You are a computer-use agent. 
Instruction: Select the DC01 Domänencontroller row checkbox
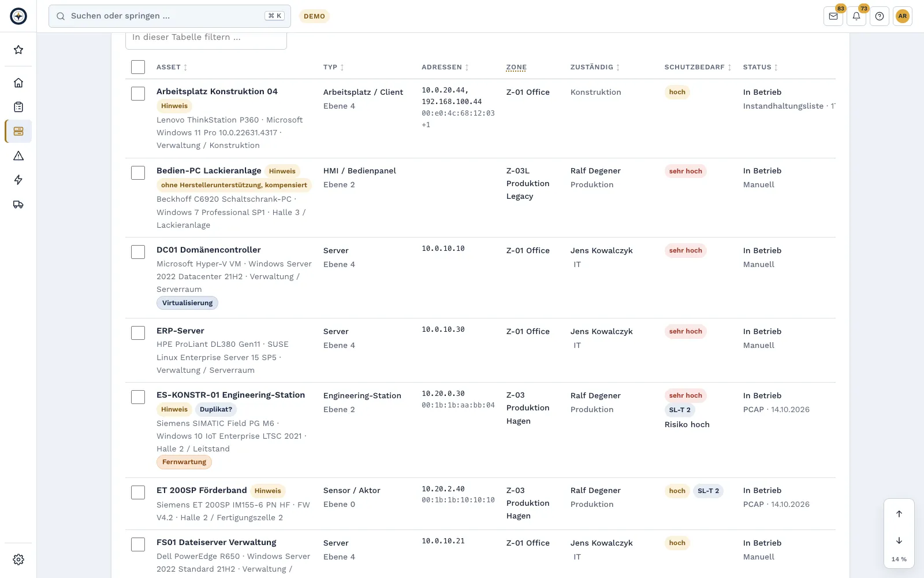138,252
